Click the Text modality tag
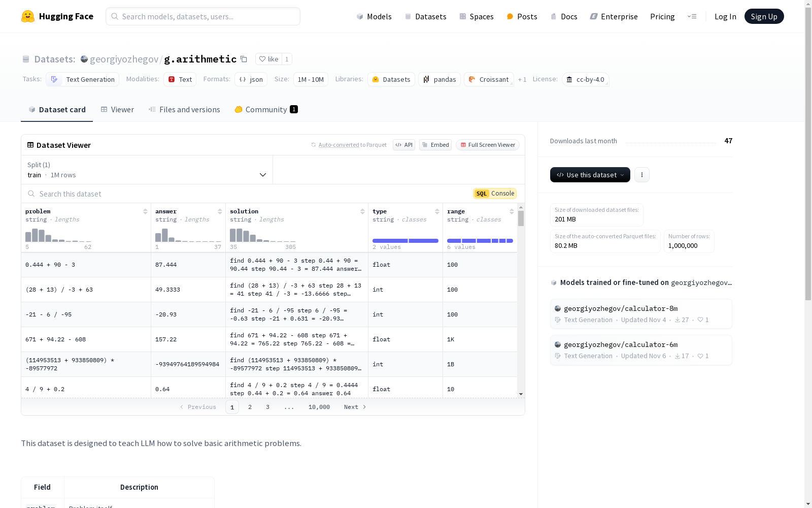 tap(180, 79)
